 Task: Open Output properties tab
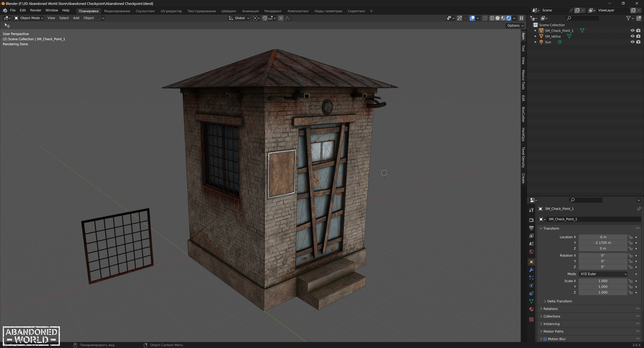pyautogui.click(x=531, y=228)
